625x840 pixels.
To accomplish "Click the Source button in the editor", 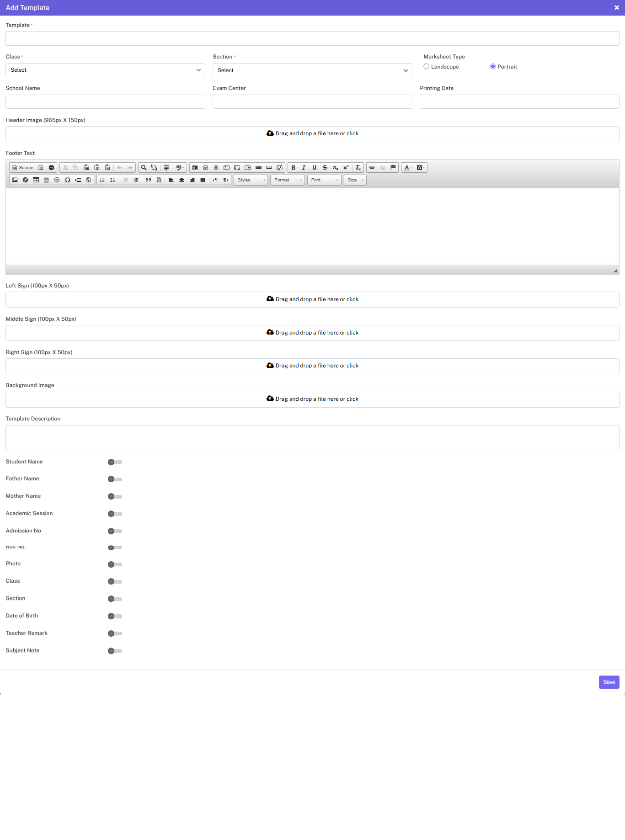I will click(x=23, y=168).
